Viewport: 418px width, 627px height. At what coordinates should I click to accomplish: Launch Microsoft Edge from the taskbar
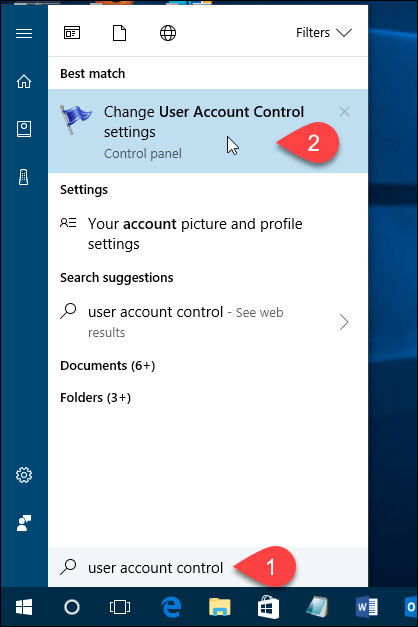(x=171, y=607)
